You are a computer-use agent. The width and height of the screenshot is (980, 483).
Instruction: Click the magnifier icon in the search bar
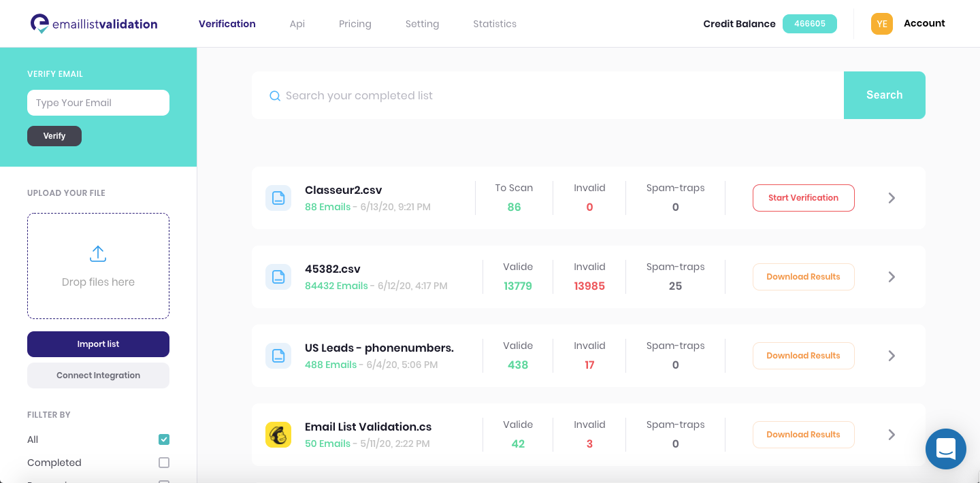click(x=274, y=96)
